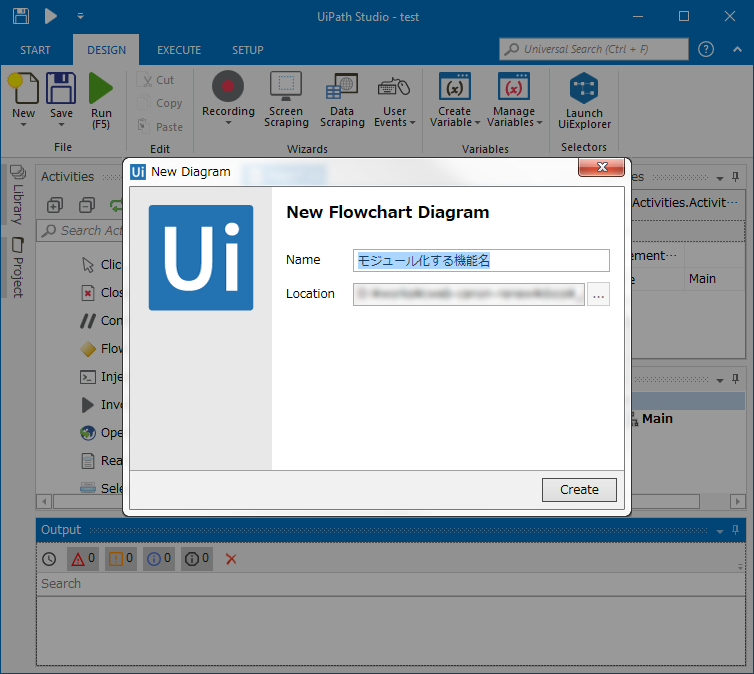Screen dimensions: 754x674
Task: Toggle info messages filter in Output
Action: click(x=159, y=559)
